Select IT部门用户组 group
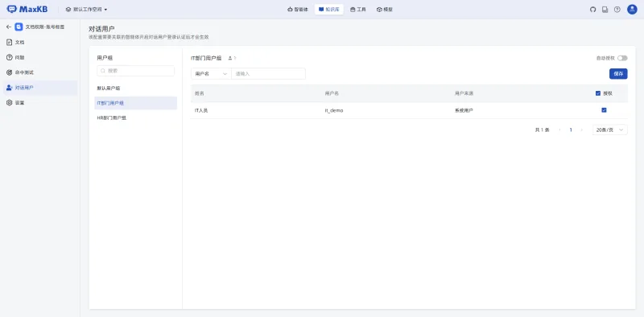This screenshot has width=644, height=317. 135,103
